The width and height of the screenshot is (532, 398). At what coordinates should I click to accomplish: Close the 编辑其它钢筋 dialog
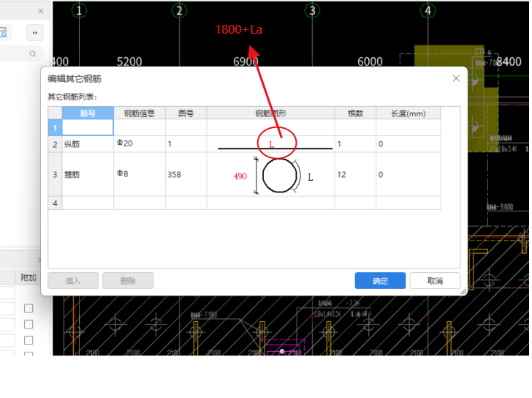(x=456, y=78)
